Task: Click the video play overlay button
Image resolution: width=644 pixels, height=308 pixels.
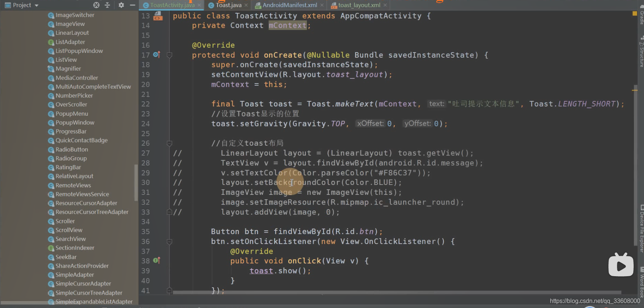Action: pyautogui.click(x=621, y=265)
